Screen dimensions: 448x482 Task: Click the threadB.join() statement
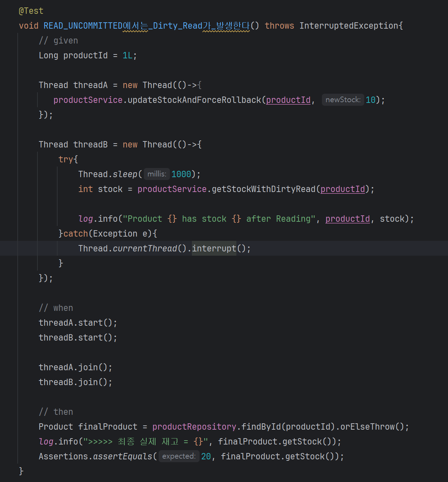click(75, 382)
